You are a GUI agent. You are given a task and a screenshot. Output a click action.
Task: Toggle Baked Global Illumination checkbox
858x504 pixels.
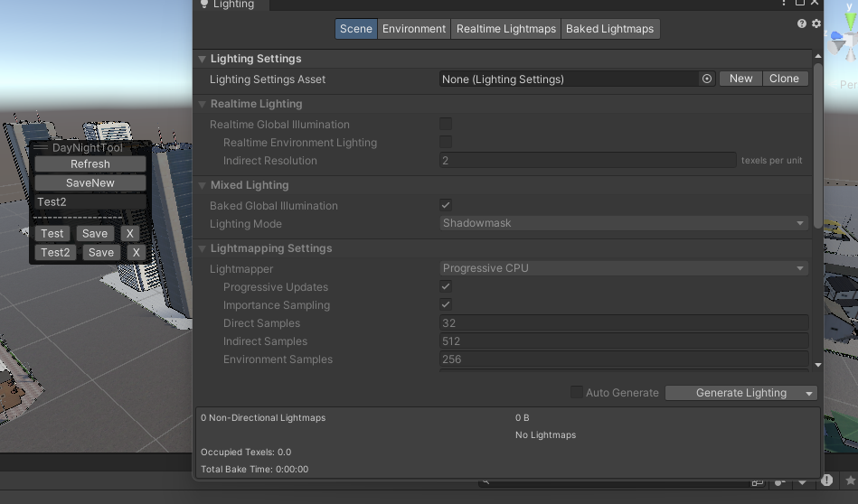(446, 205)
